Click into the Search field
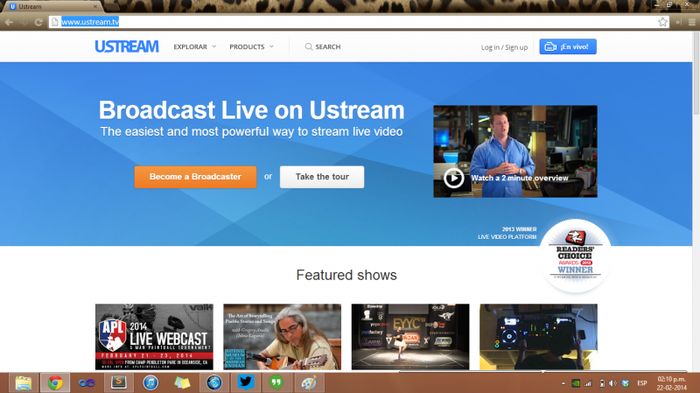The image size is (700, 393). click(x=328, y=46)
